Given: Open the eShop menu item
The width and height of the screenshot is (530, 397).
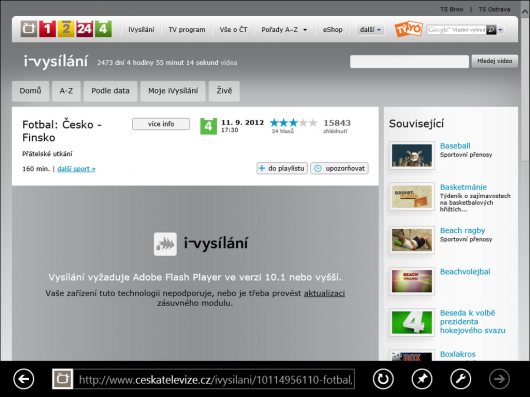Looking at the screenshot, I should [333, 30].
